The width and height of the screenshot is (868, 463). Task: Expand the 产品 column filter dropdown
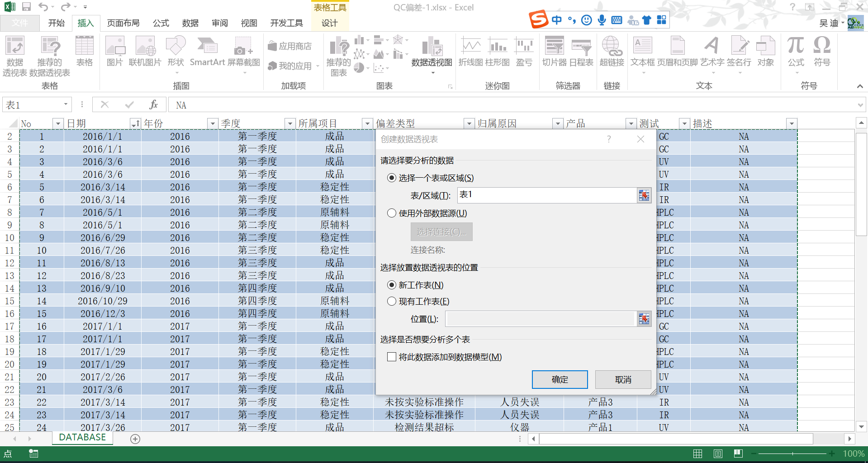(631, 123)
